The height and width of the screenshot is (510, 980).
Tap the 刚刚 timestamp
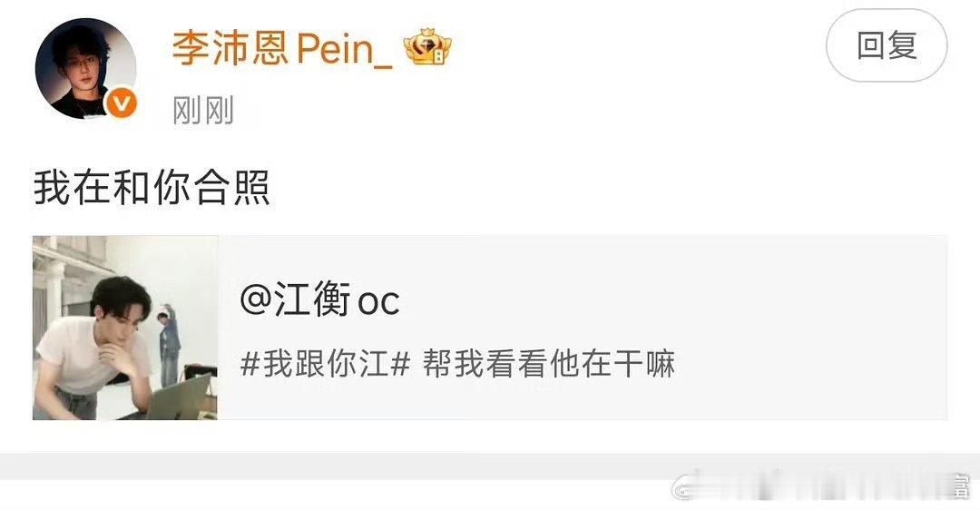click(203, 111)
